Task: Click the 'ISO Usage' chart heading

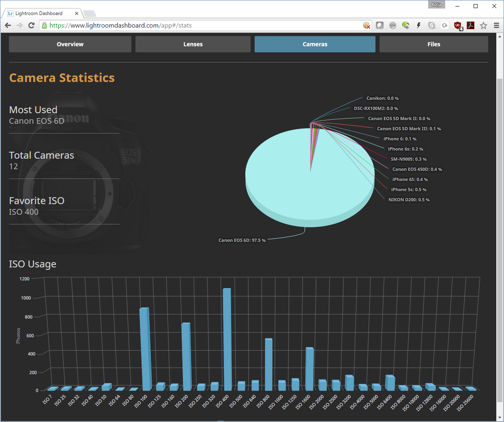Action: pyautogui.click(x=32, y=264)
